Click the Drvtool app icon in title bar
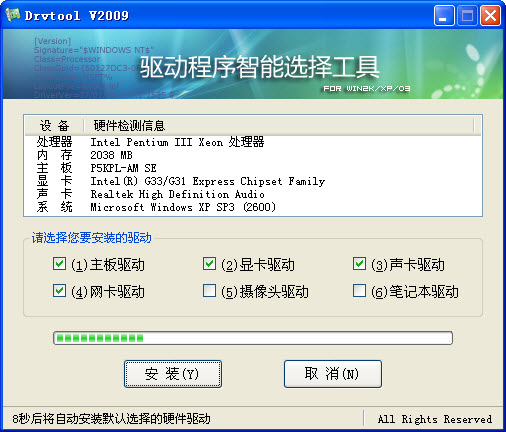The image size is (506, 432). pos(13,15)
